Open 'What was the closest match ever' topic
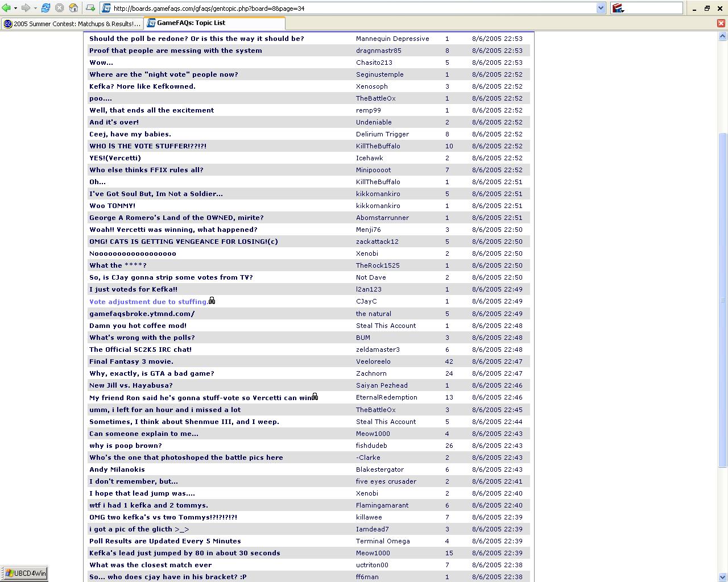Screen dimensions: 728x582 pos(151,565)
